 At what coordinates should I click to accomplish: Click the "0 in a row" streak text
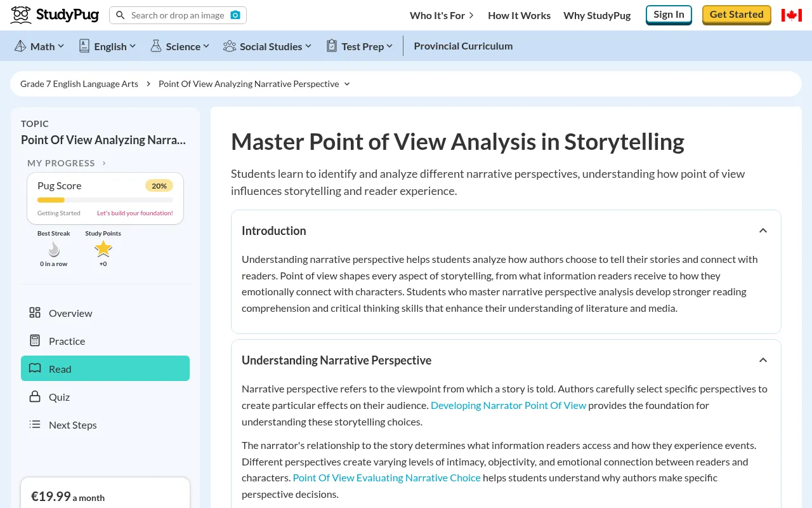[x=54, y=264]
